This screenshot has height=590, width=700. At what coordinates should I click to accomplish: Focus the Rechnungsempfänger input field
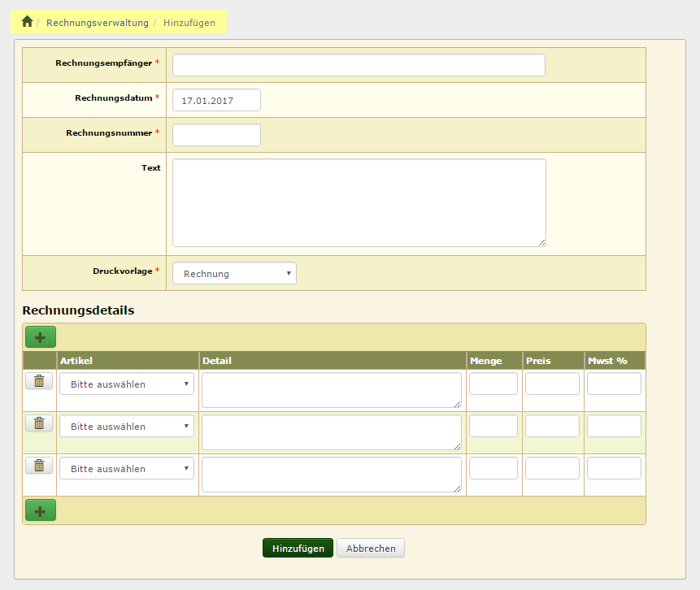359,65
